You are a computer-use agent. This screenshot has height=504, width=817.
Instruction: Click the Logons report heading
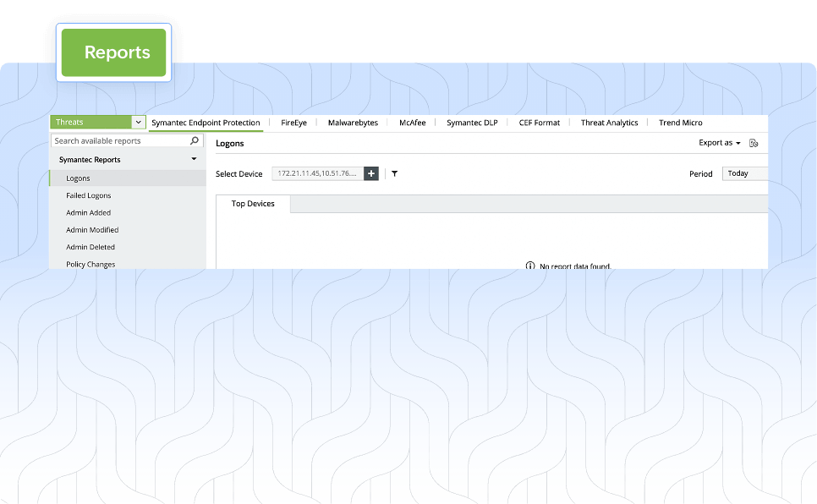click(230, 143)
